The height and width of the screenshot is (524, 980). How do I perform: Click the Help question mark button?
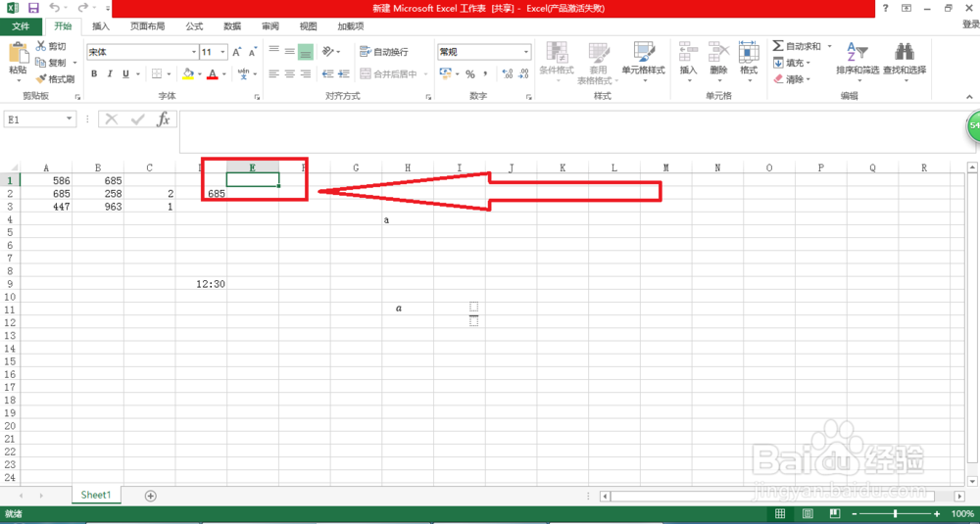pos(885,8)
